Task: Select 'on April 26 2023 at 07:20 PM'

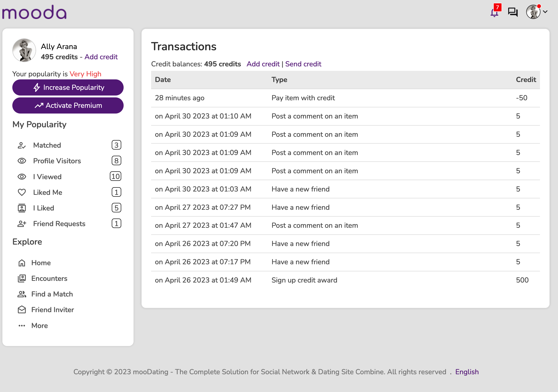Action: click(x=203, y=243)
